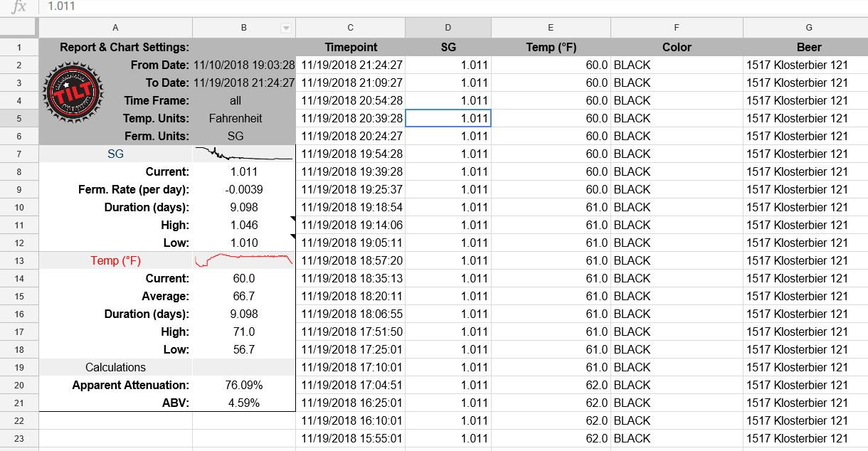Image resolution: width=868 pixels, height=451 pixels.
Task: Click the Beer header cell
Action: tap(809, 47)
